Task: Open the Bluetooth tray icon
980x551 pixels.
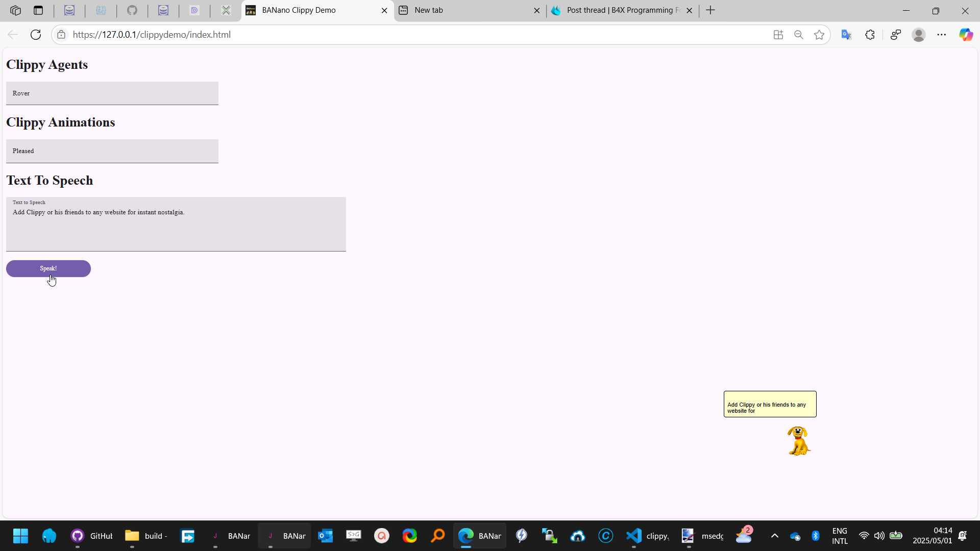Action: click(816, 536)
